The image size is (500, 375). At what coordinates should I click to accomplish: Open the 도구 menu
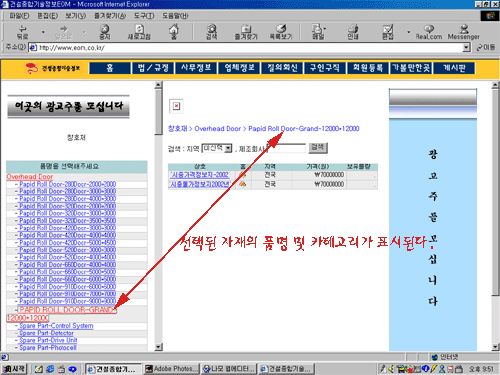click(144, 16)
